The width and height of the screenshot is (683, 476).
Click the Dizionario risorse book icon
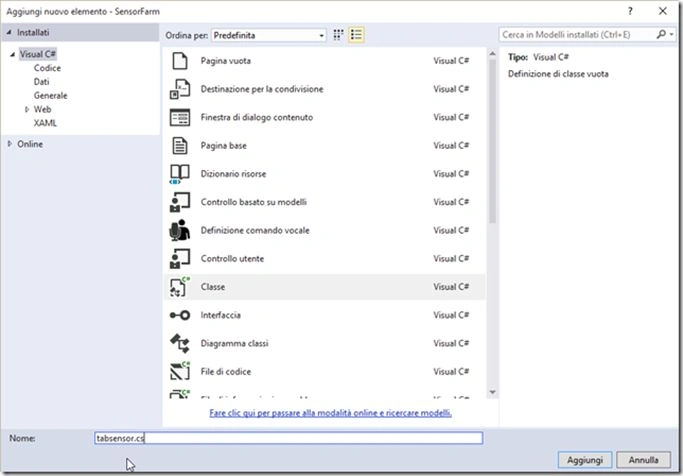(179, 174)
